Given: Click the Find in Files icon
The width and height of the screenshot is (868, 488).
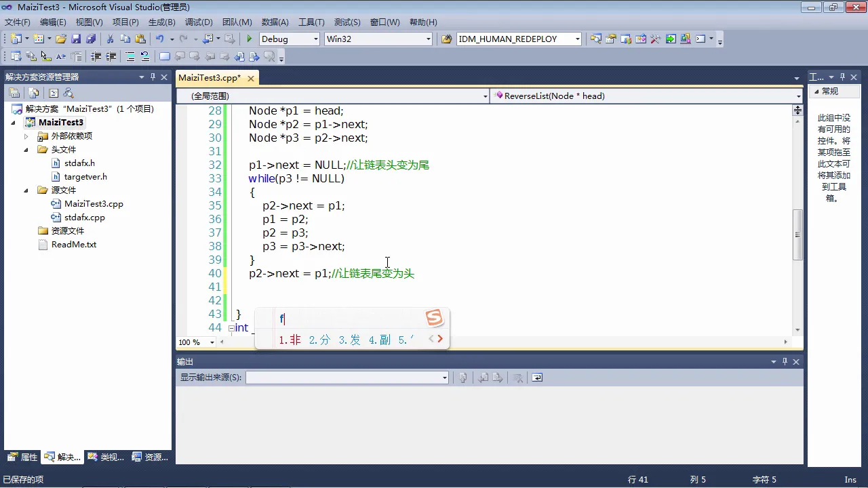Looking at the screenshot, I should (446, 39).
